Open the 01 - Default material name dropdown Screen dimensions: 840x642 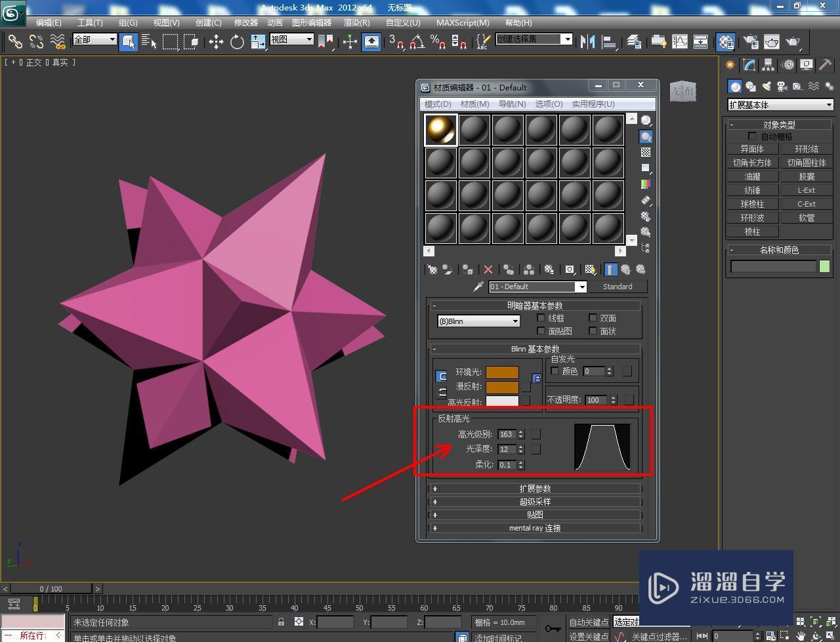click(x=537, y=287)
